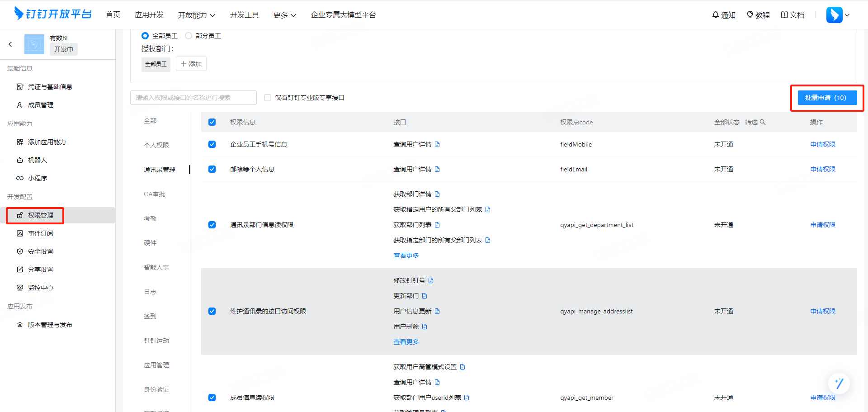The height and width of the screenshot is (412, 868).
Task: Uncheck the 企业员工手机号信息 checkbox
Action: [212, 144]
